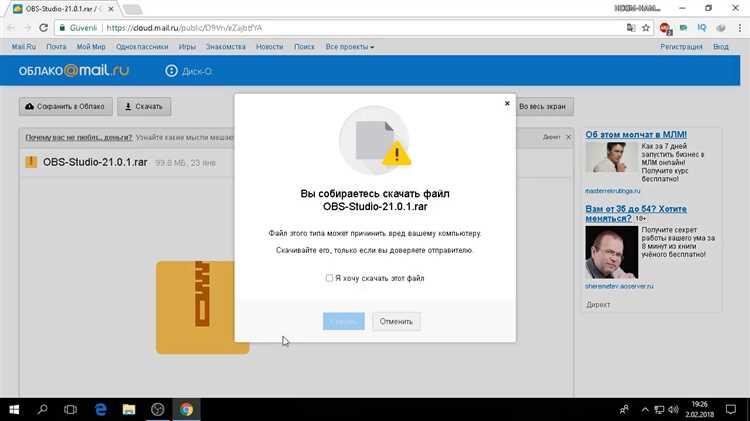Screen dimensions: 750x421
Task: Click the IQ extension icon
Action: coord(702,28)
